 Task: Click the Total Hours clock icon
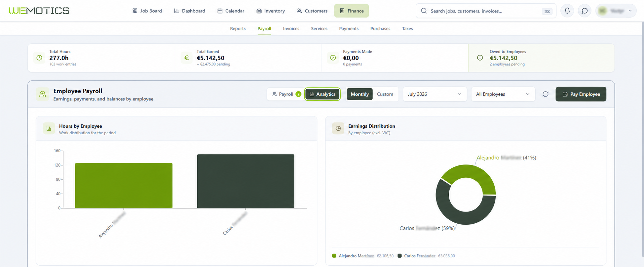39,58
